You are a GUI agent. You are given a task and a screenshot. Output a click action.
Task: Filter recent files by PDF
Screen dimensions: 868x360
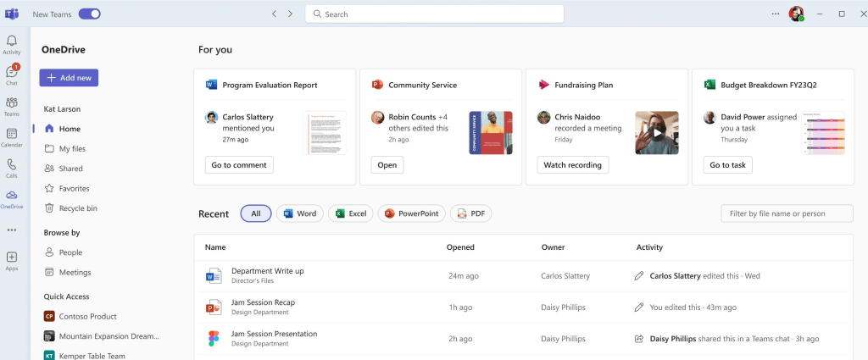click(x=470, y=213)
